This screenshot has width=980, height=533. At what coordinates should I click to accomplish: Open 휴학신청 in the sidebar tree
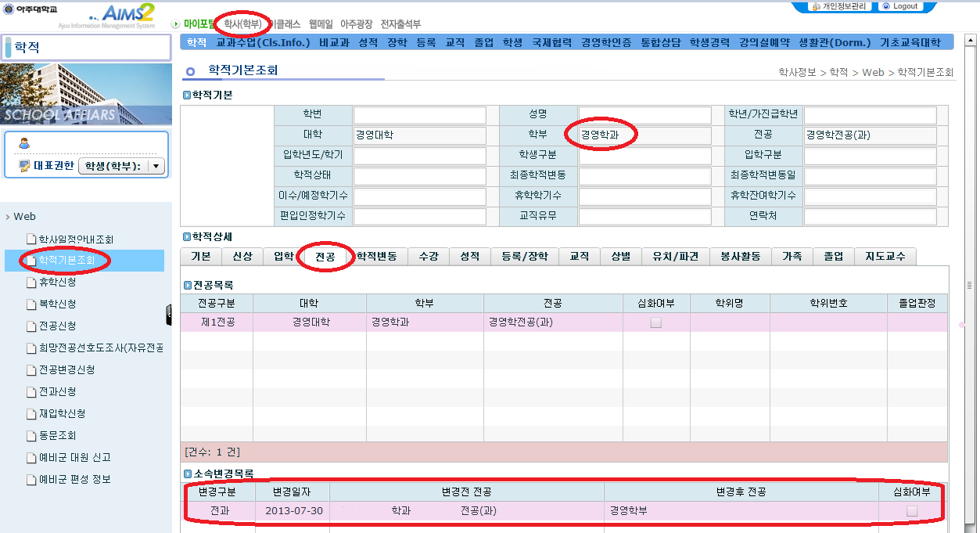pos(57,283)
